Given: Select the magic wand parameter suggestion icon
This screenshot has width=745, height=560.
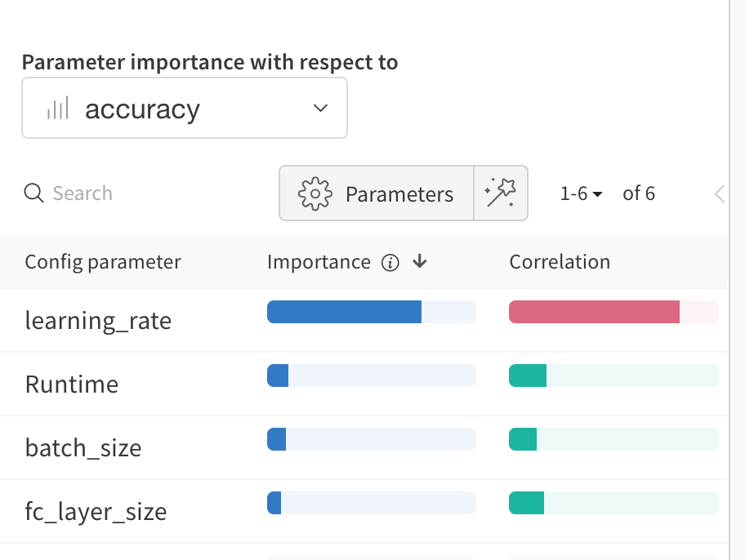Looking at the screenshot, I should pyautogui.click(x=501, y=193).
